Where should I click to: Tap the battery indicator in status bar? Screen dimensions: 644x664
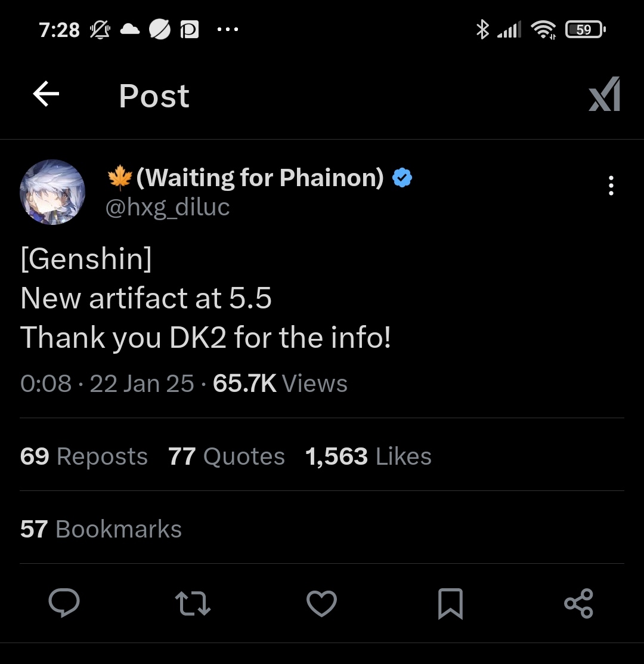[585, 29]
